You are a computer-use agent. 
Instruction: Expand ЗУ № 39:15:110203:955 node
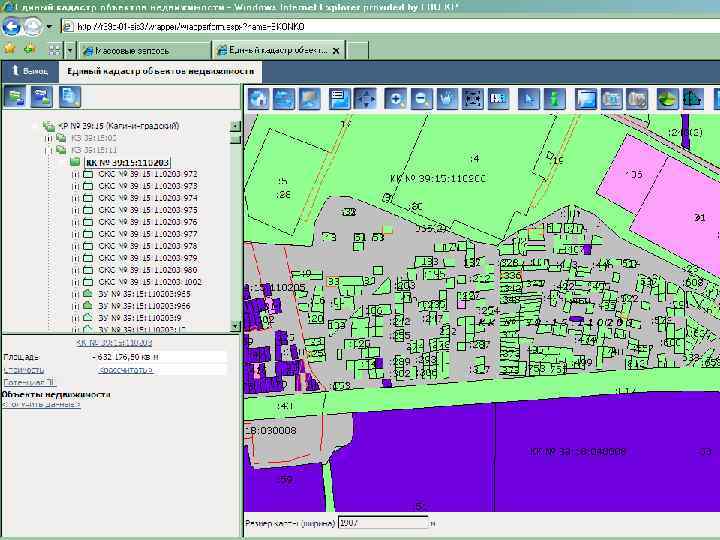click(x=74, y=294)
